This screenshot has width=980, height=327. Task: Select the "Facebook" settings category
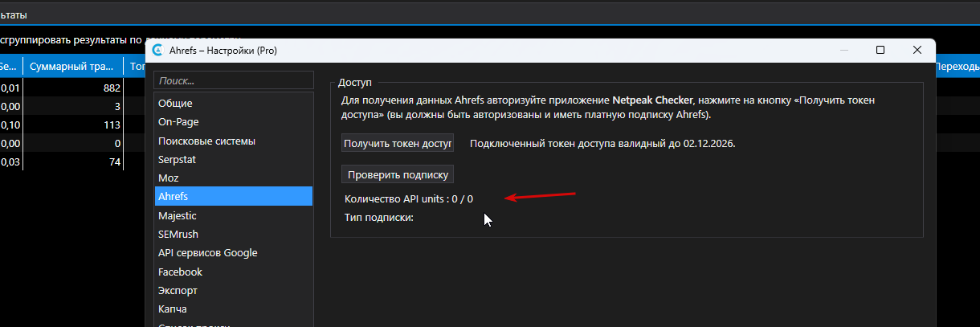point(234,272)
